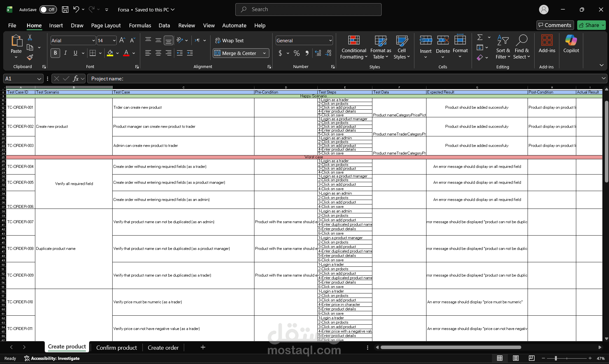Image resolution: width=609 pixels, height=364 pixels.
Task: Switch to Normal view in status bar
Action: [500, 358]
